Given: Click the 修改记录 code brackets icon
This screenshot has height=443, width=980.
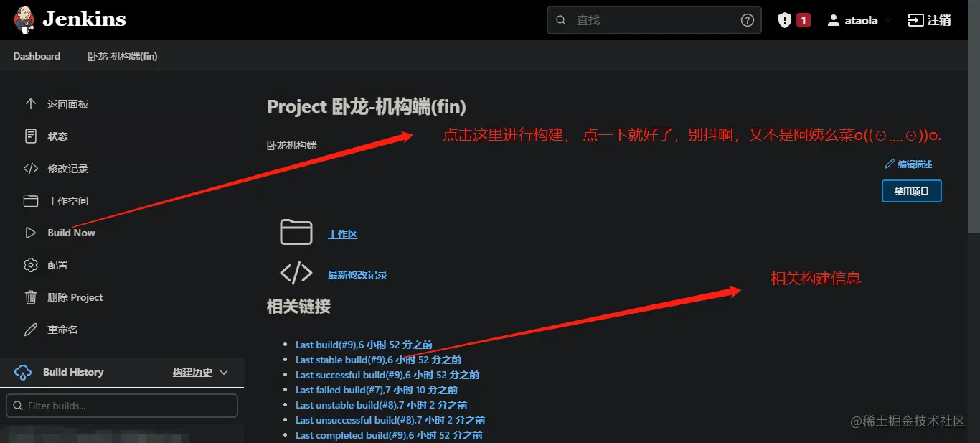Looking at the screenshot, I should point(30,169).
